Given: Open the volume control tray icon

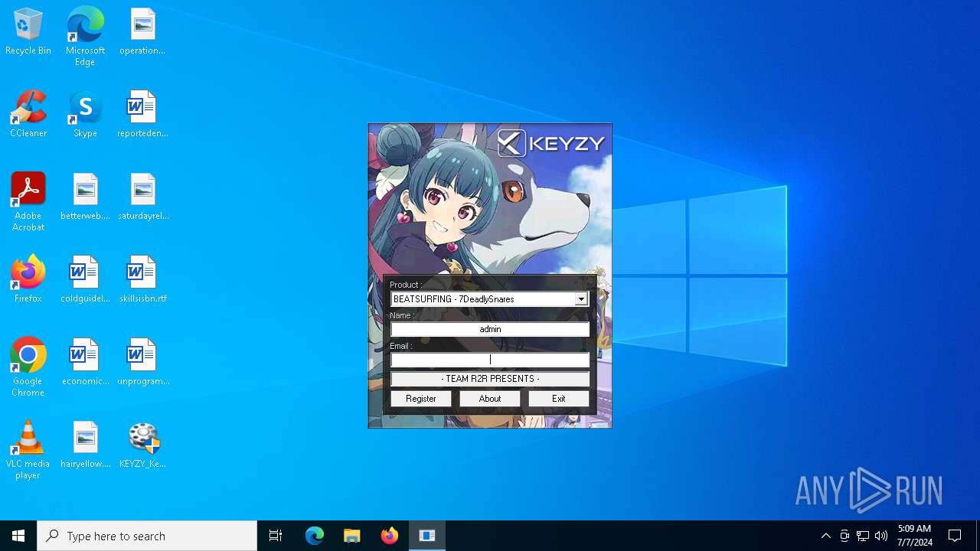Looking at the screenshot, I should [x=881, y=536].
